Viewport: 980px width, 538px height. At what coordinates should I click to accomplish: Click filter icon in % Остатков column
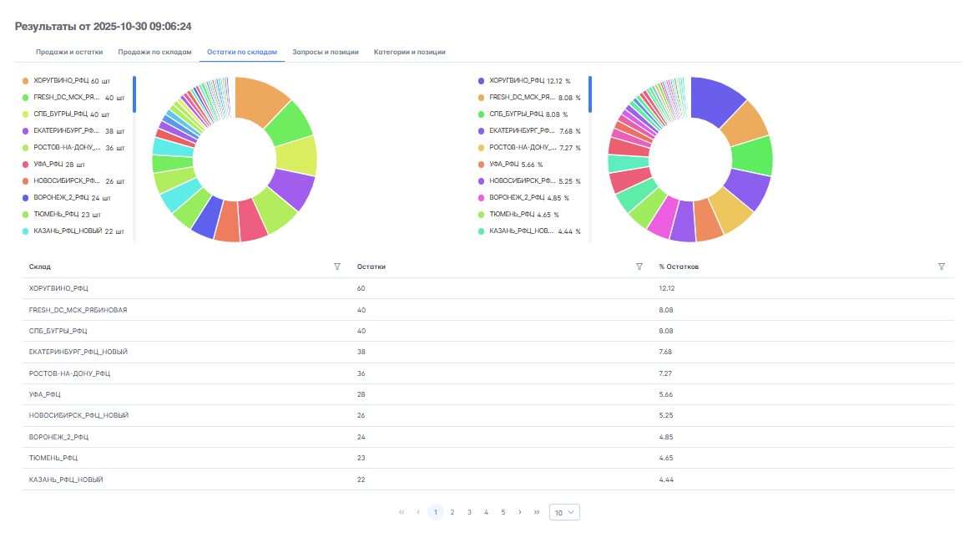tap(941, 266)
